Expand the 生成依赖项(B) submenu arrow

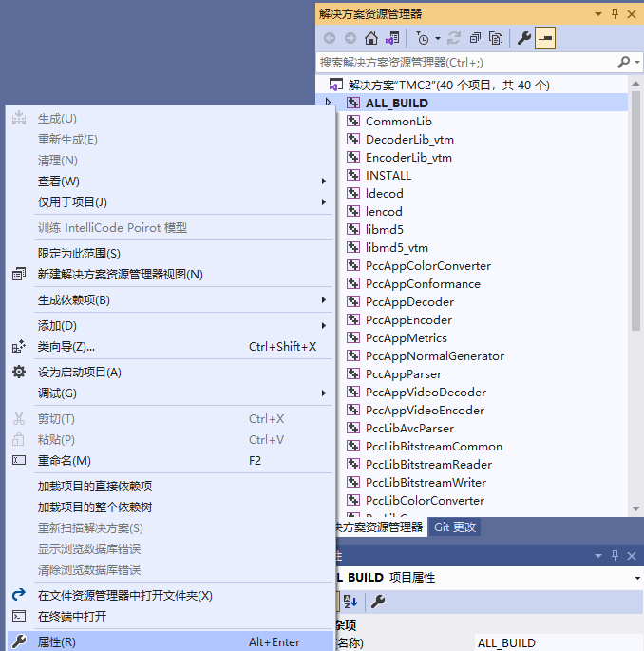(324, 300)
